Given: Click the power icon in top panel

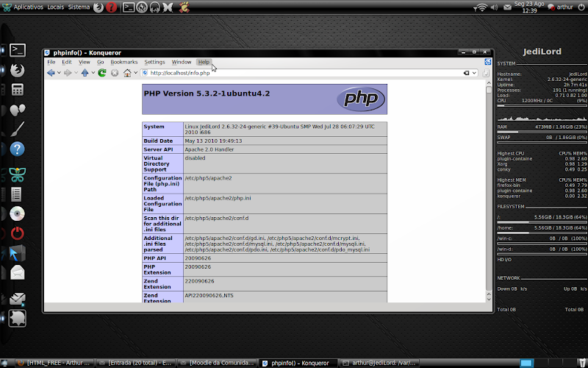Looking at the screenshot, I should [581, 7].
